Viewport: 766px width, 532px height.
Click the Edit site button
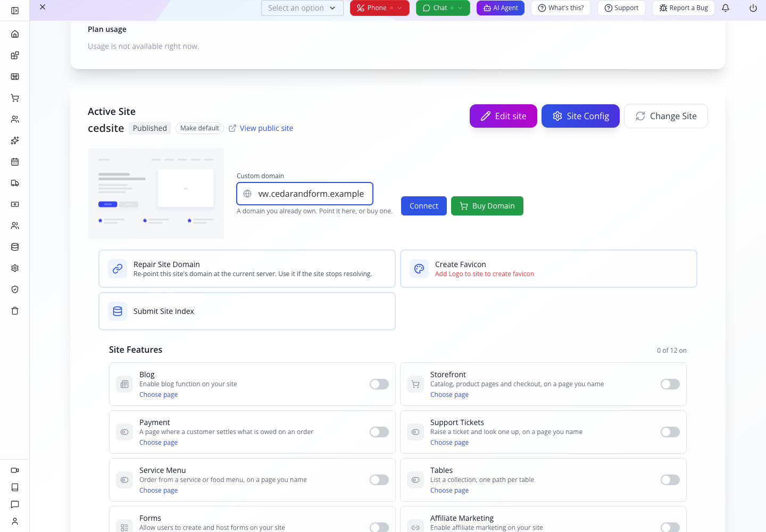click(x=503, y=116)
